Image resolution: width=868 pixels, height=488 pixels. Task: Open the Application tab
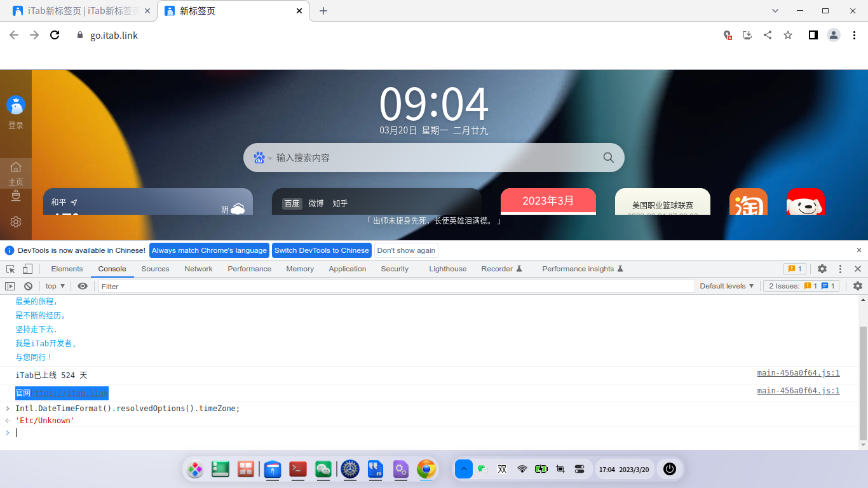(x=348, y=269)
